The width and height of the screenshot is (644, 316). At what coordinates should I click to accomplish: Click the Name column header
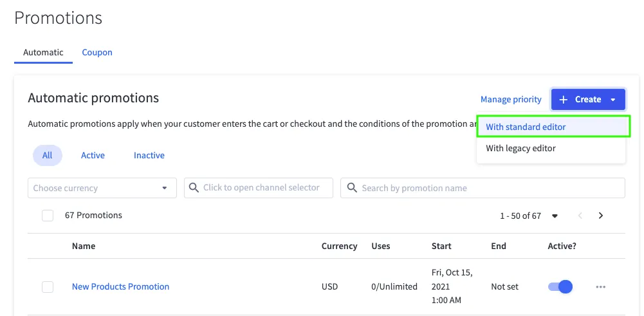tap(84, 246)
